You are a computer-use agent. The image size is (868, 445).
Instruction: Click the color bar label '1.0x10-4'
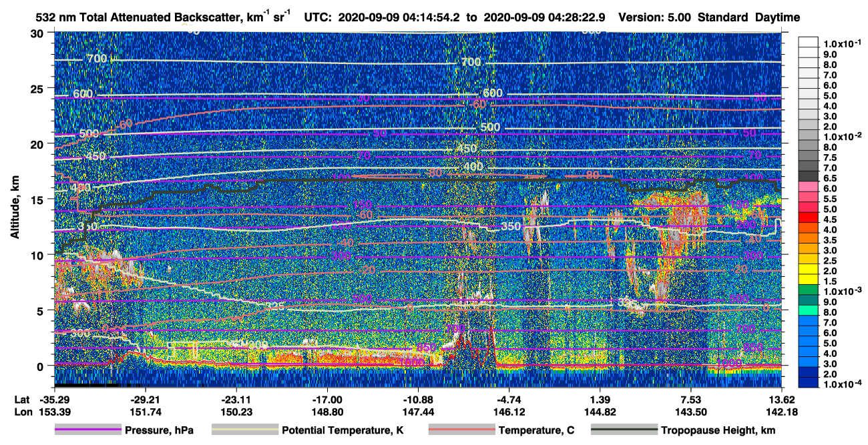click(x=841, y=384)
